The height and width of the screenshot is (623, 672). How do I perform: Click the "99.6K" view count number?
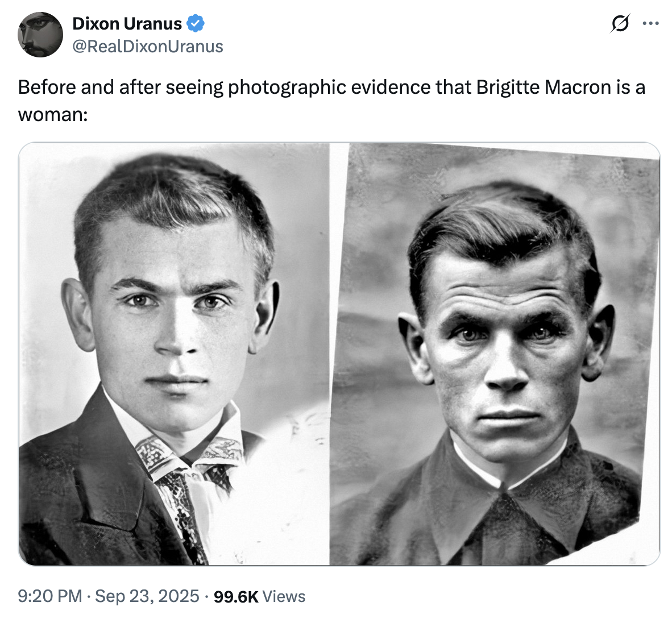[x=236, y=596]
